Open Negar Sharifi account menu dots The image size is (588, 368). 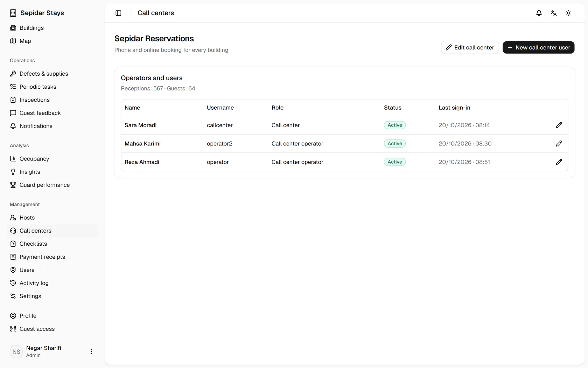(91, 352)
